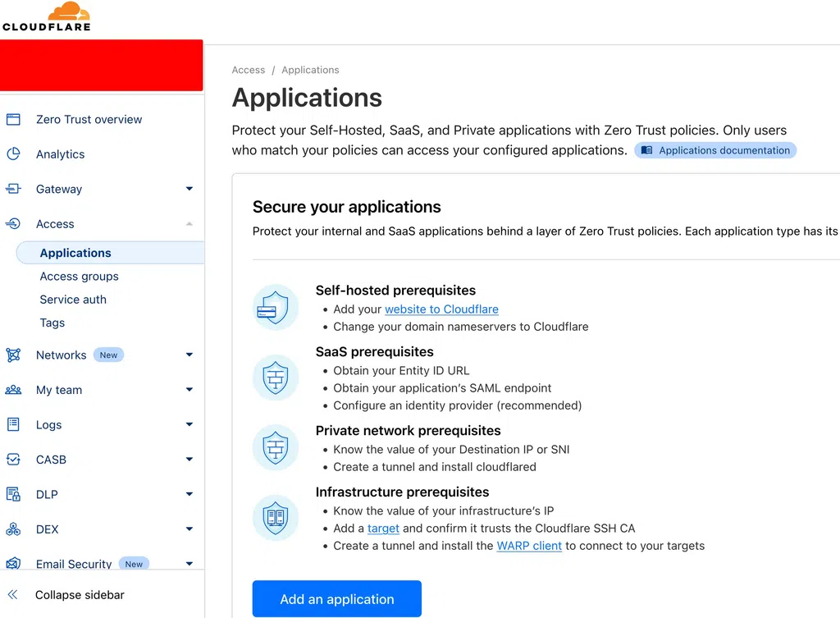Click the Private network prerequisites heading
The image size is (840, 618).
pos(408,430)
